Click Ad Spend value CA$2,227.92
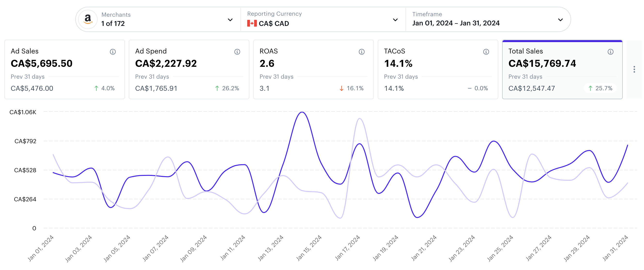Screen dimensions: 644x270 (x=166, y=63)
